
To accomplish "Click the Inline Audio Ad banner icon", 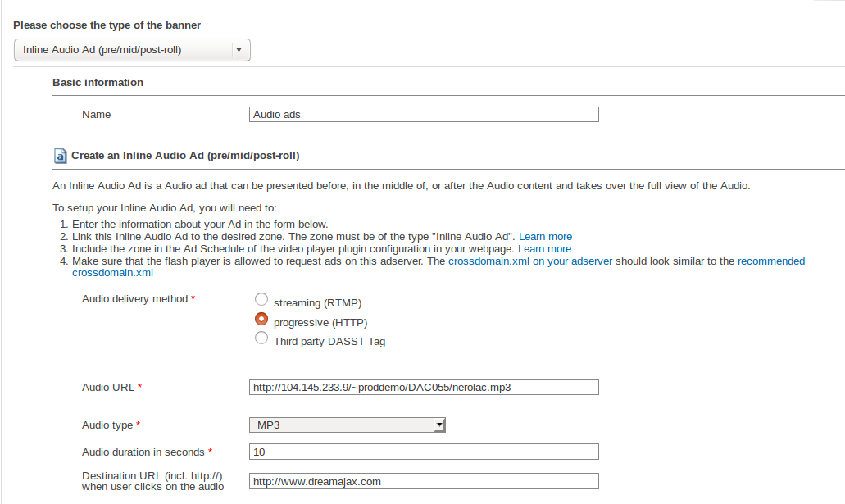I will (60, 156).
